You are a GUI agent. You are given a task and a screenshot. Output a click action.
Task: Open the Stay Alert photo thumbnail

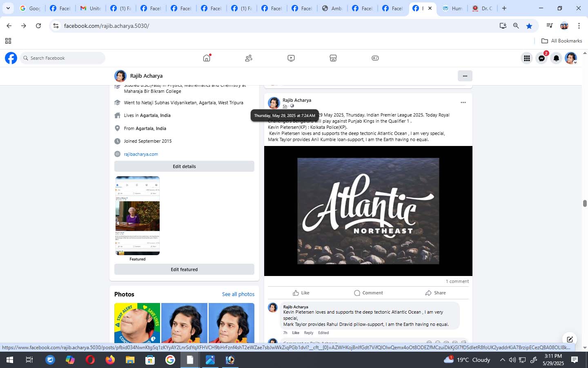click(x=137, y=323)
